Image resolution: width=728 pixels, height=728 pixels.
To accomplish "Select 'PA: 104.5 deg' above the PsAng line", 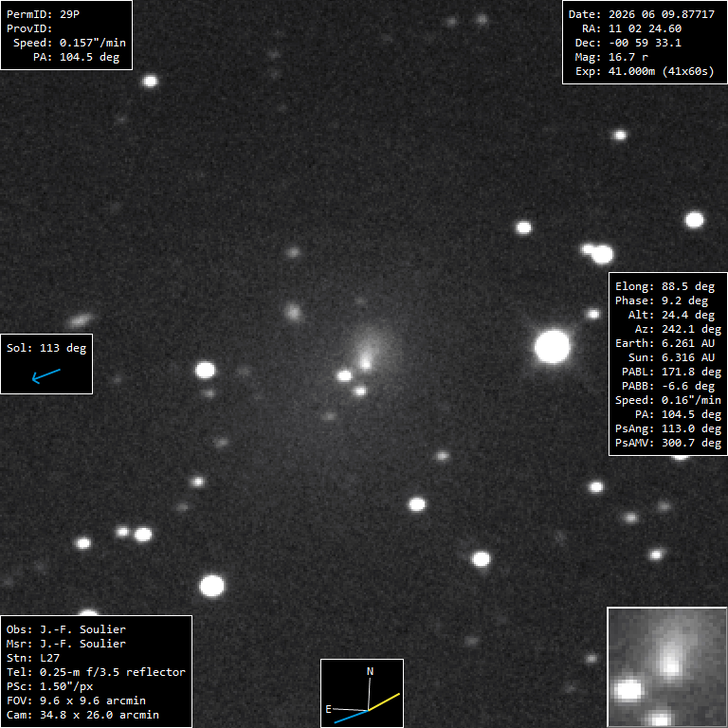I will pos(678,414).
